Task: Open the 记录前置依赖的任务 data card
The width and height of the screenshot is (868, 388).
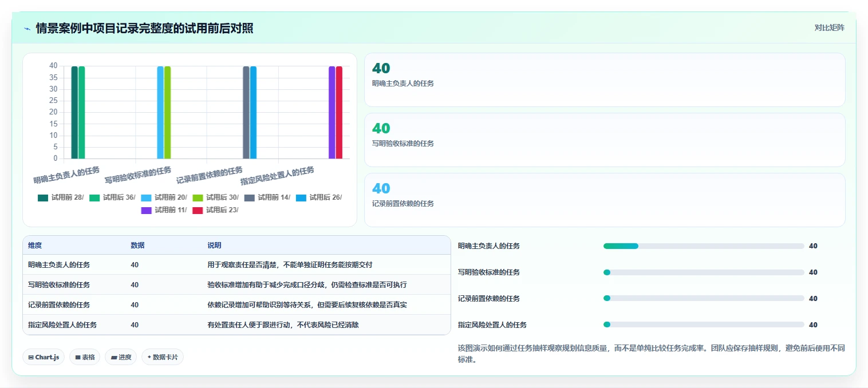Action: (x=605, y=200)
